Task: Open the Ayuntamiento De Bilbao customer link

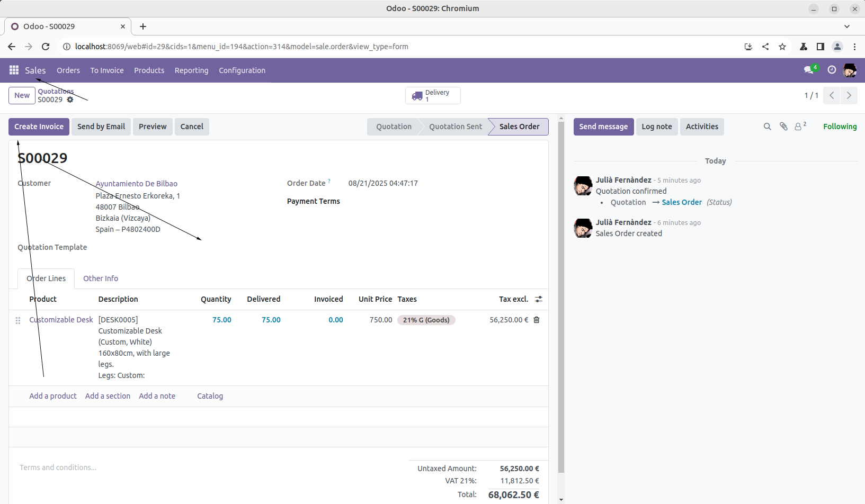Action: click(137, 184)
